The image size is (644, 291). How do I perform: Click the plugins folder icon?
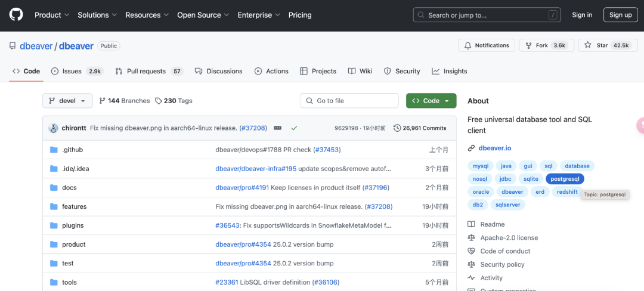pos(54,225)
